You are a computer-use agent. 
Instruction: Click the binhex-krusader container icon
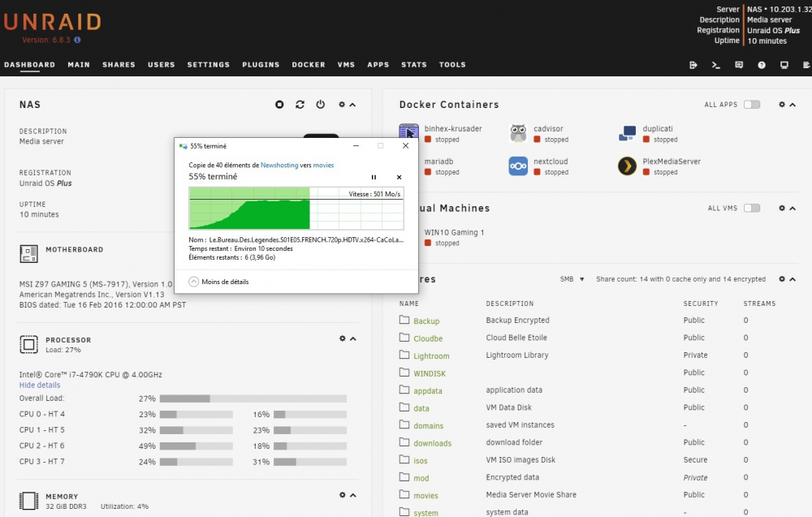(408, 132)
